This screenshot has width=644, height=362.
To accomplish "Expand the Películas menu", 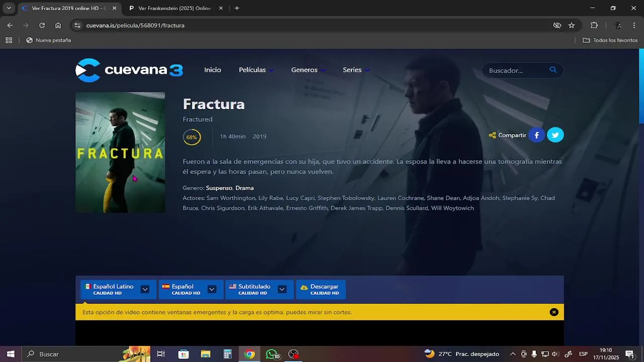I will (x=256, y=70).
